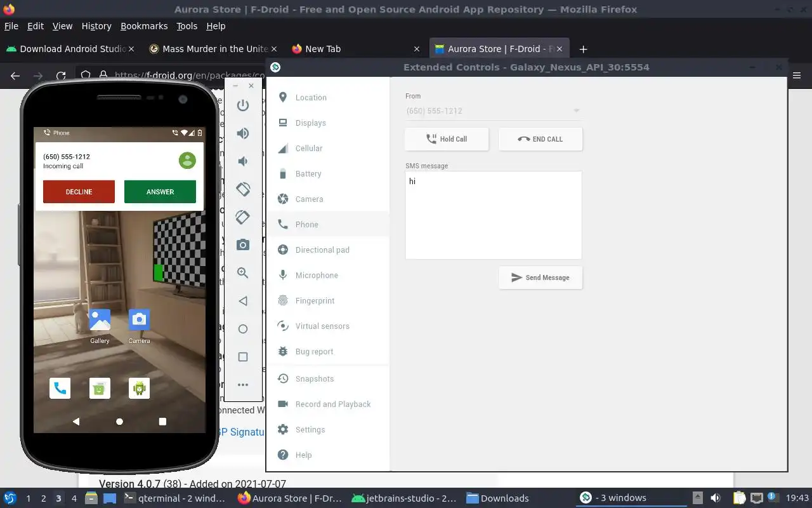
Task: Lower volume with the emulator volume-down icon
Action: [x=243, y=161]
